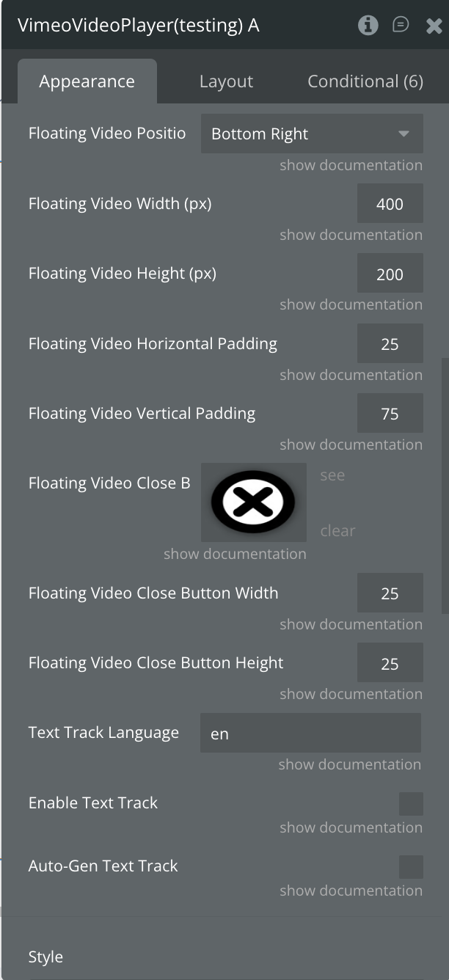
Task: Enable the Text Track checkbox
Action: coord(411,803)
